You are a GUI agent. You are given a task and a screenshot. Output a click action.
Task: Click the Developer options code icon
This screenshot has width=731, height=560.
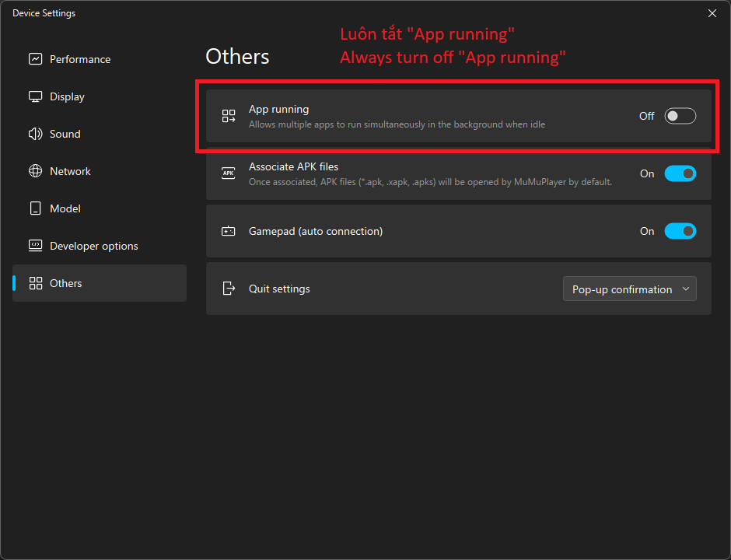point(36,246)
